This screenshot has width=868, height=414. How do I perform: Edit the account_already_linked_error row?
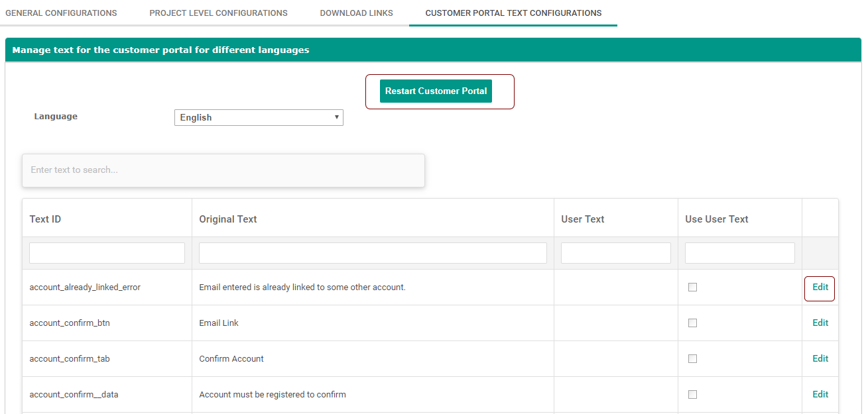[820, 287]
